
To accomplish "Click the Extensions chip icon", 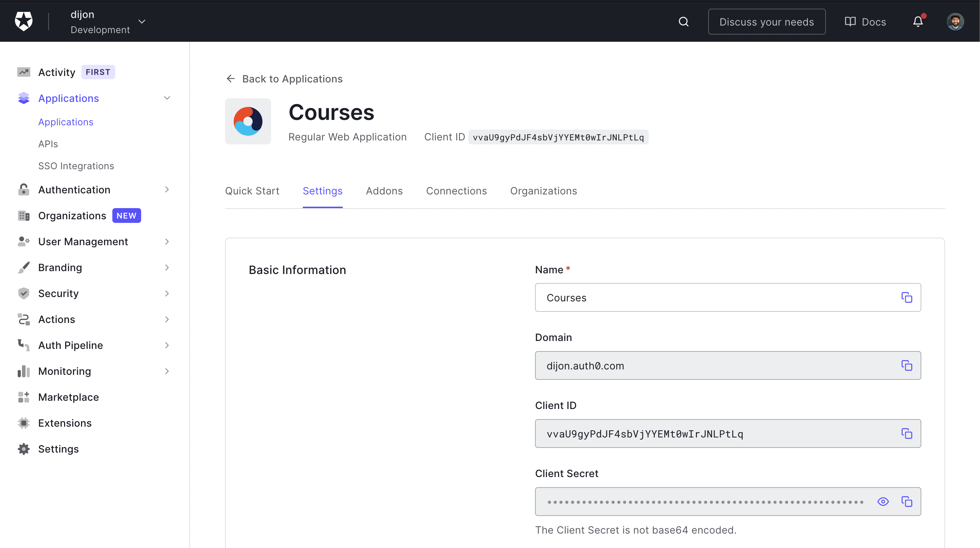I will [24, 423].
